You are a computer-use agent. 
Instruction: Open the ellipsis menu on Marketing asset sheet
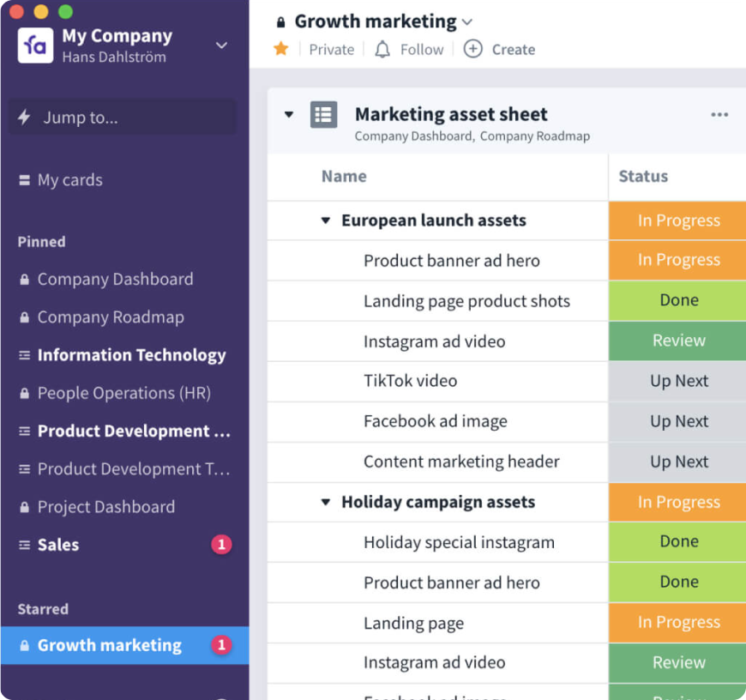click(719, 114)
